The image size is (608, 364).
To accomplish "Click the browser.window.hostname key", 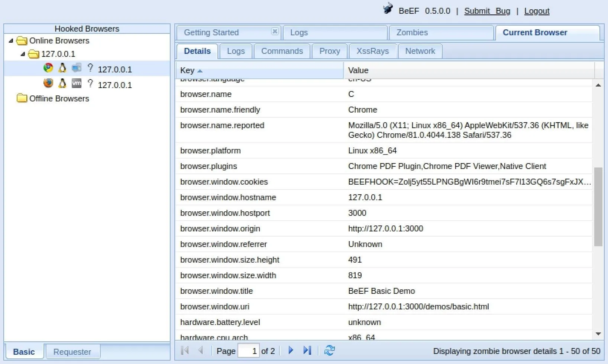I will 228,198.
